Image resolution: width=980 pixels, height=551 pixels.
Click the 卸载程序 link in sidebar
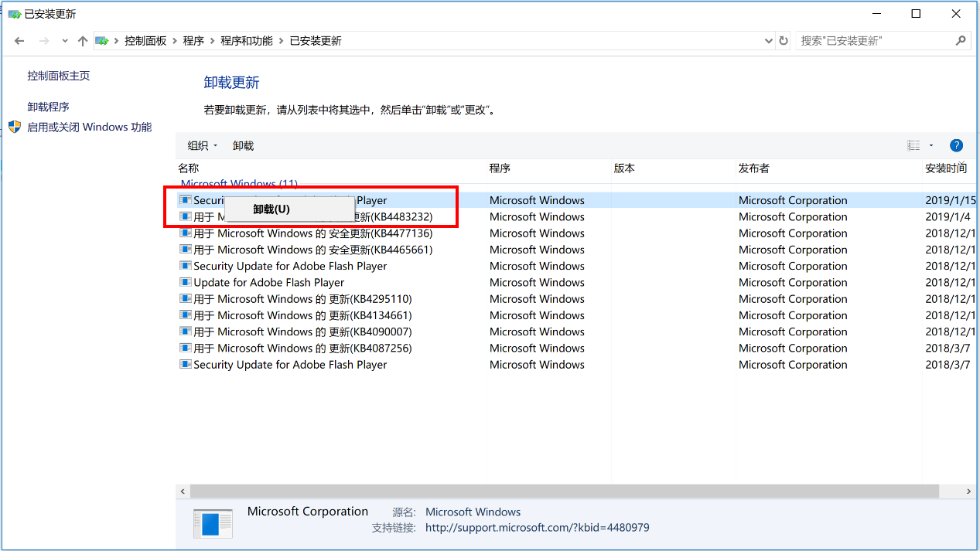click(49, 107)
